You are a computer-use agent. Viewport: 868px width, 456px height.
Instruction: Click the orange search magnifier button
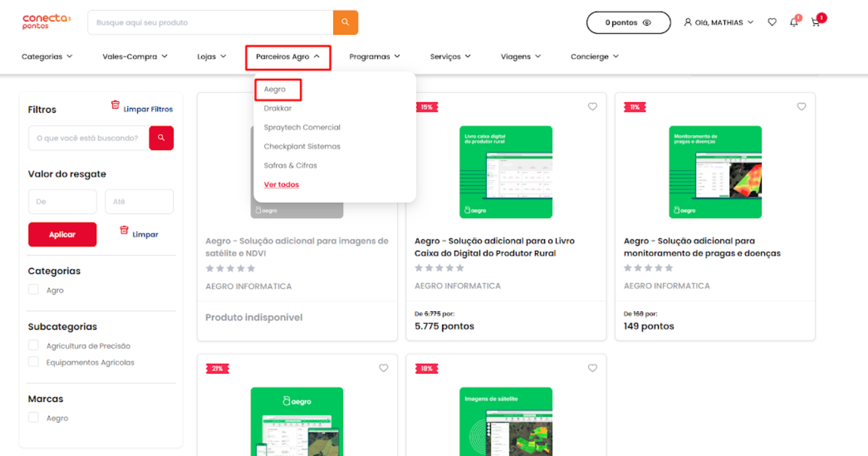345,22
